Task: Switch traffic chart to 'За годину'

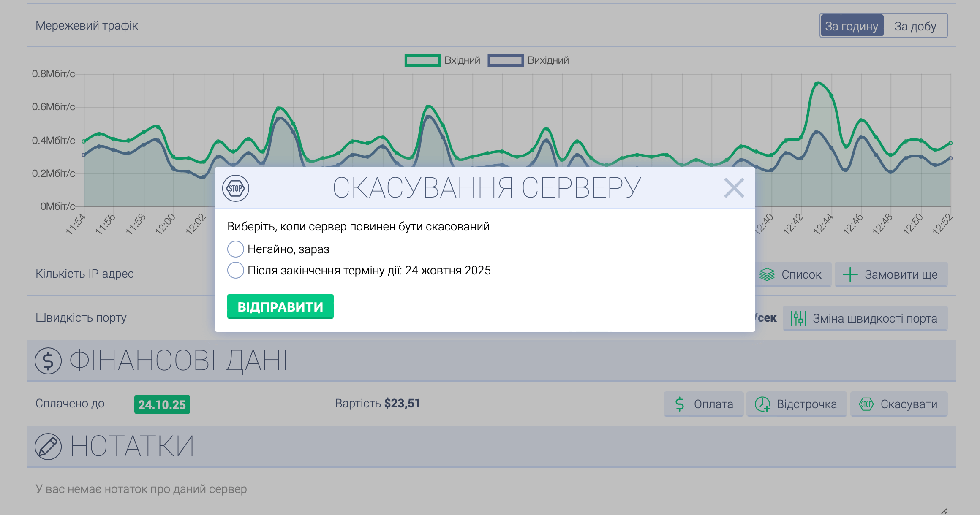Action: pos(852,26)
